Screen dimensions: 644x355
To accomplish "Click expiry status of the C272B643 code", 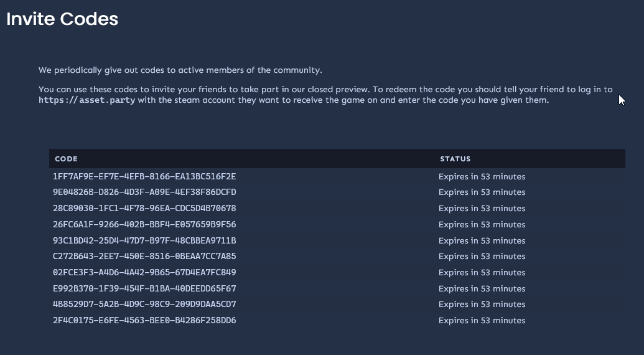I will pos(482,257).
